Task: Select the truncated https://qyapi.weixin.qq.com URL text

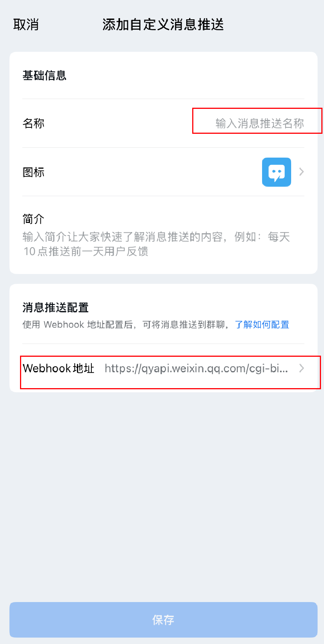Action: (196, 368)
